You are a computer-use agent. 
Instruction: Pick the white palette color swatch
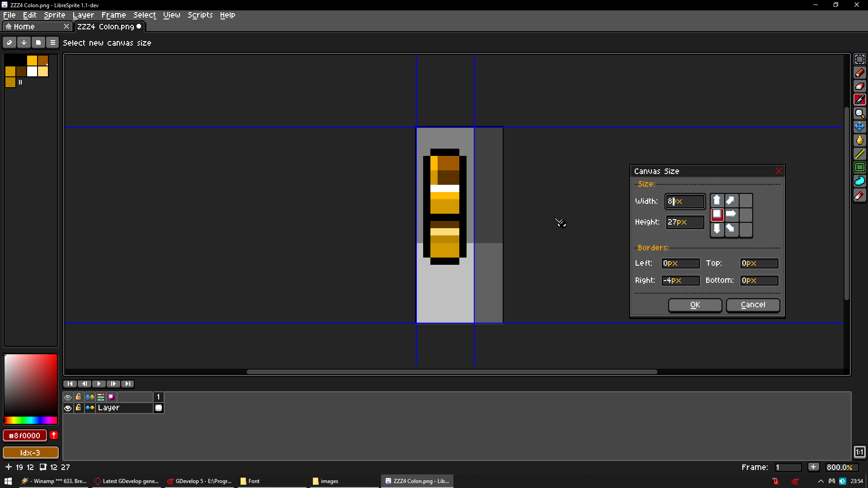(x=32, y=71)
